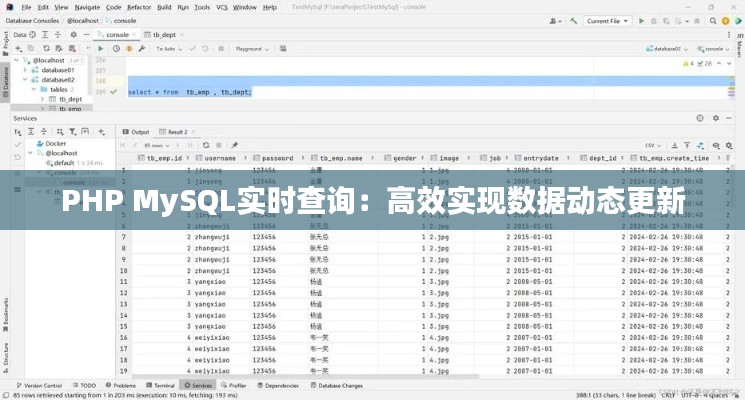This screenshot has width=745, height=400.
Task: Open query history clock icon
Action: [x=116, y=48]
